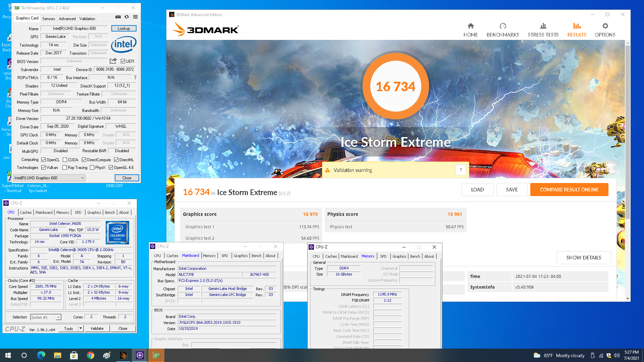
Task: Open the GPU-Z hamburger menu
Action: point(135,17)
